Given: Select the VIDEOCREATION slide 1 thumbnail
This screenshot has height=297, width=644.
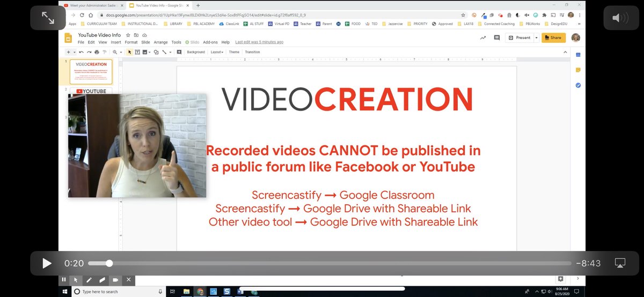Looking at the screenshot, I should [91, 72].
